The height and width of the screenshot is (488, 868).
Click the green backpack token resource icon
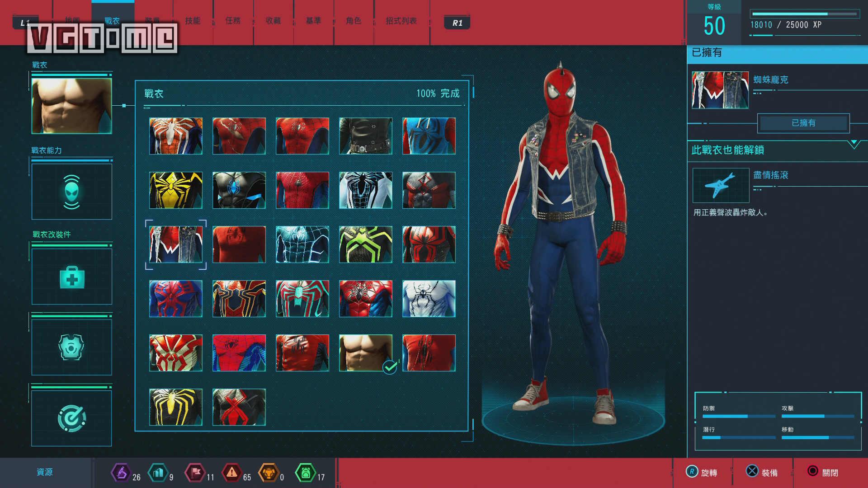[306, 473]
